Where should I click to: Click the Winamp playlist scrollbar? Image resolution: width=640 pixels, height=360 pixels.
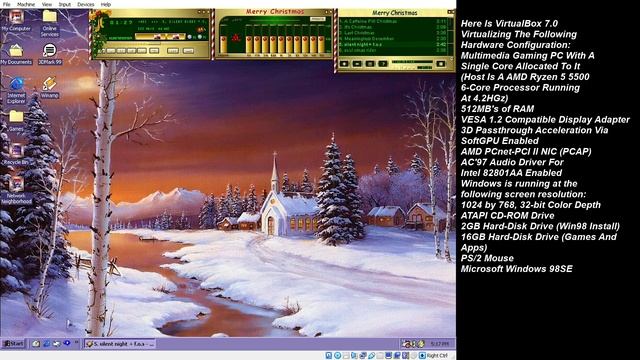(x=451, y=36)
